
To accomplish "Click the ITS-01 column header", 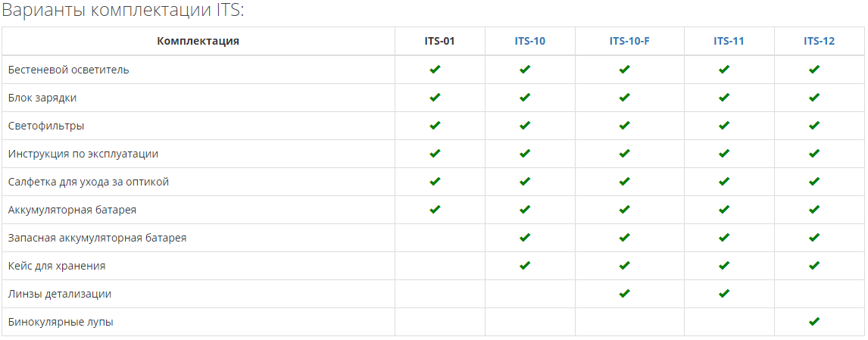I will pos(439,41).
